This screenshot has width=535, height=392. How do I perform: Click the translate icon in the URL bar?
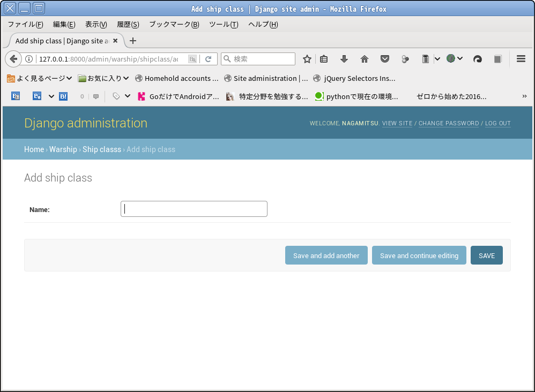[x=192, y=59]
